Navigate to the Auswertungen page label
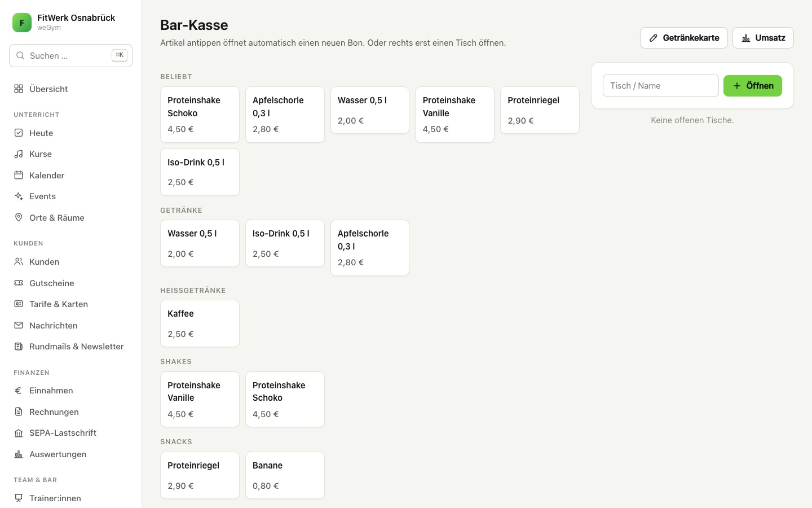 pyautogui.click(x=58, y=454)
